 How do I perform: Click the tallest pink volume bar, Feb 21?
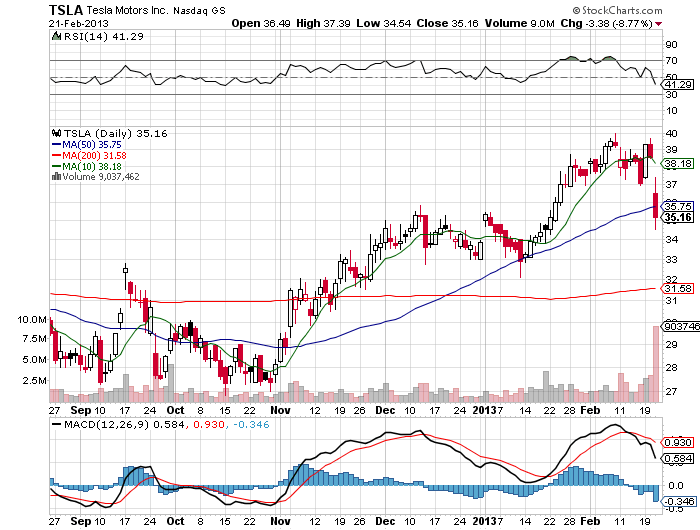[656, 364]
